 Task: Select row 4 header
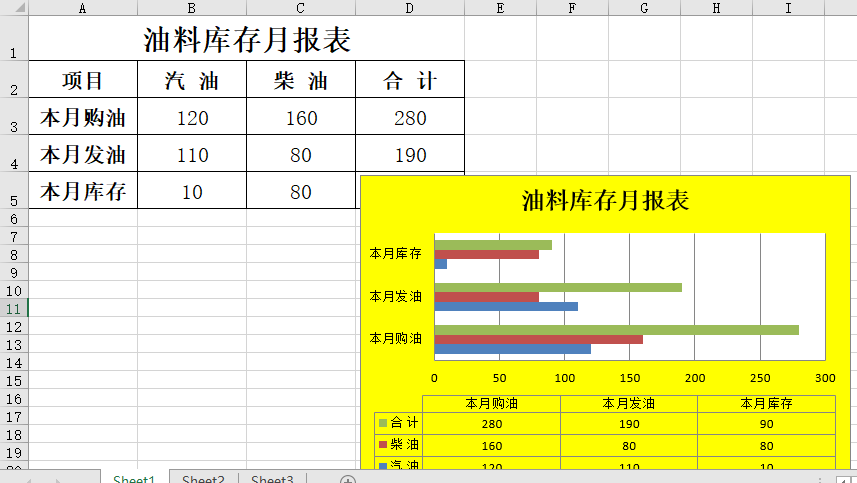tap(14, 154)
